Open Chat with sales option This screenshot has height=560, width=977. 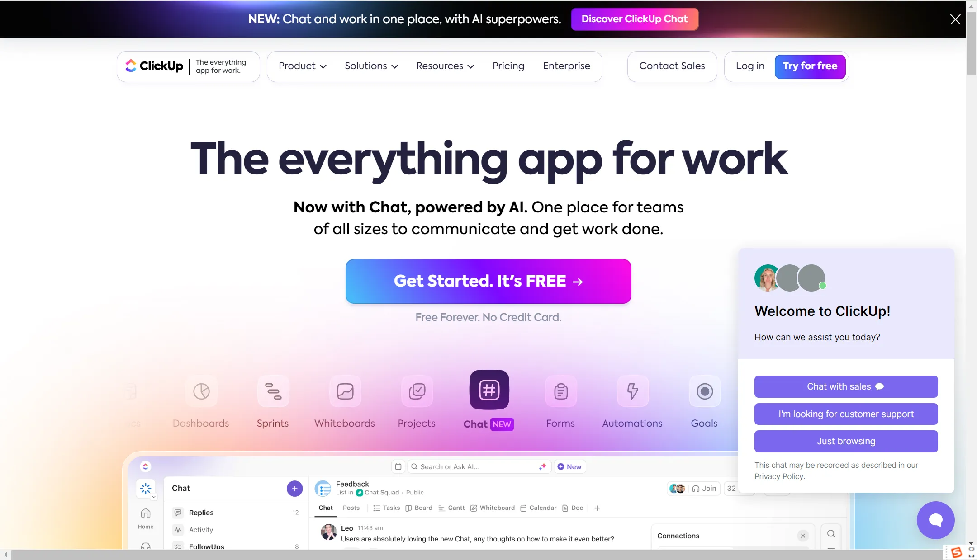pyautogui.click(x=846, y=387)
